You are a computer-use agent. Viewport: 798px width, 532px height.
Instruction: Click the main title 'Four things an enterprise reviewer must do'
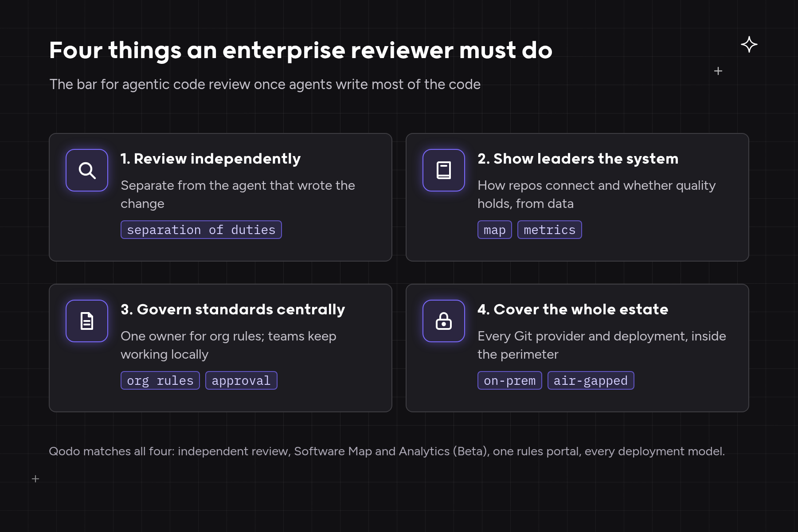[x=301, y=50]
